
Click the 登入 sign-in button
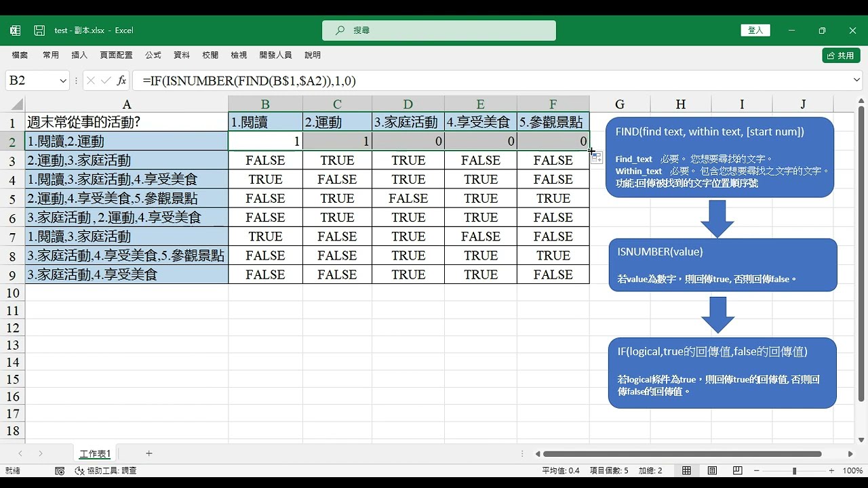tap(755, 30)
